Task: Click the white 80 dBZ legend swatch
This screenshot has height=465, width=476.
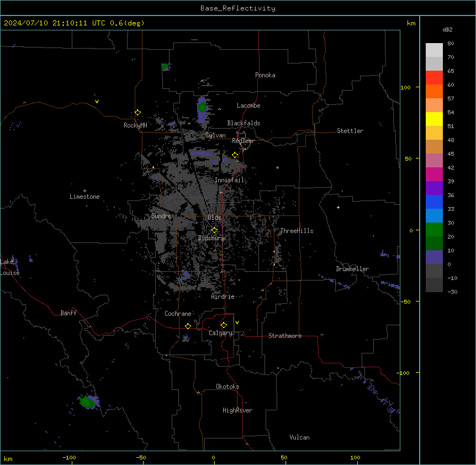Action: click(434, 50)
